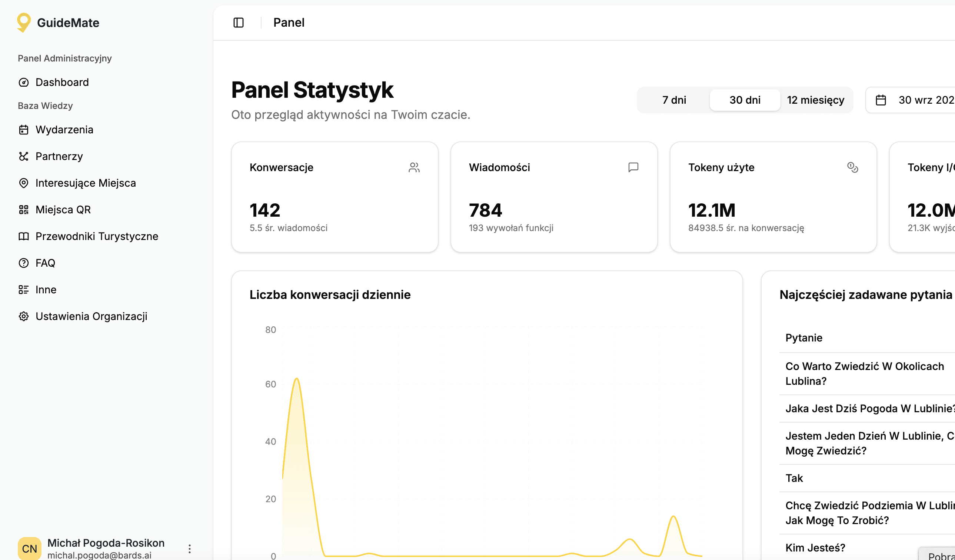Click the tallest peak in conversations chart

click(x=297, y=379)
